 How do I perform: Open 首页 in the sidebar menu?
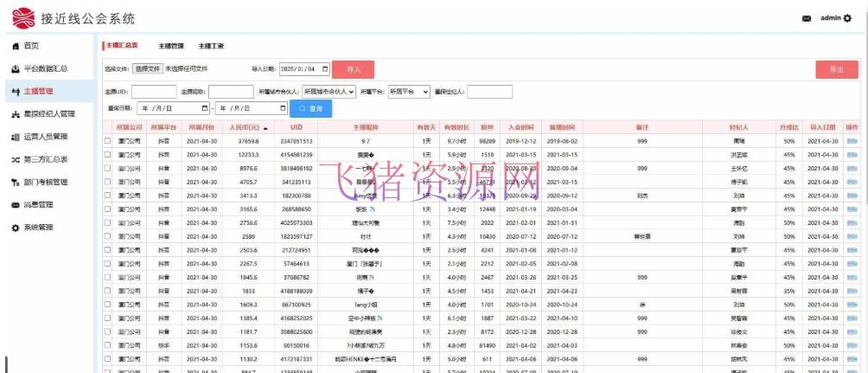pyautogui.click(x=31, y=47)
